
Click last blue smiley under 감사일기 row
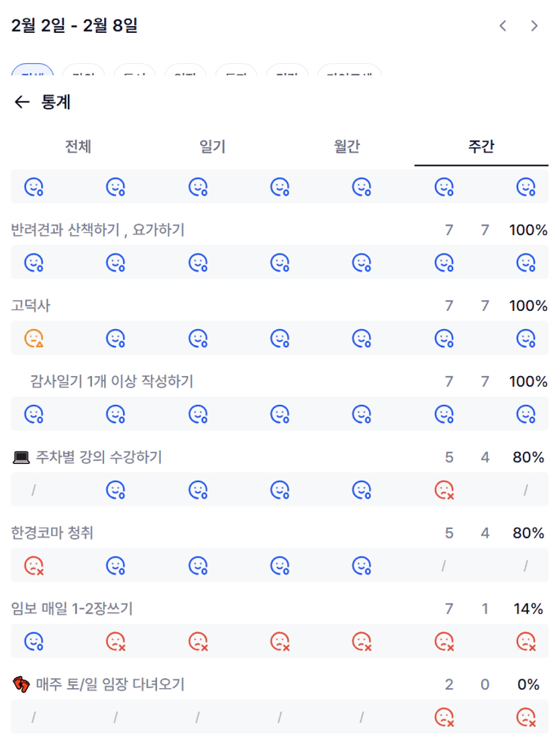pyautogui.click(x=525, y=414)
